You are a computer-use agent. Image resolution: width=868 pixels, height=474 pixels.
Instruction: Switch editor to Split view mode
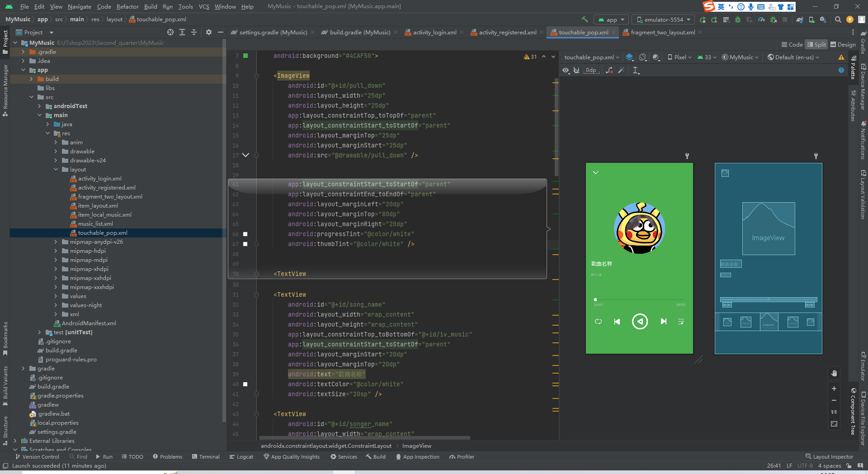coord(816,44)
